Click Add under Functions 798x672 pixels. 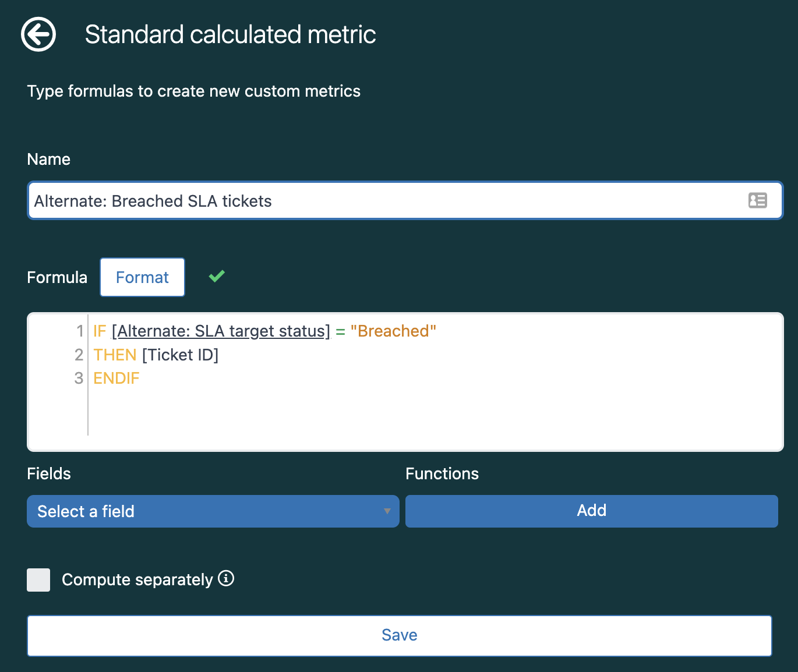(591, 511)
